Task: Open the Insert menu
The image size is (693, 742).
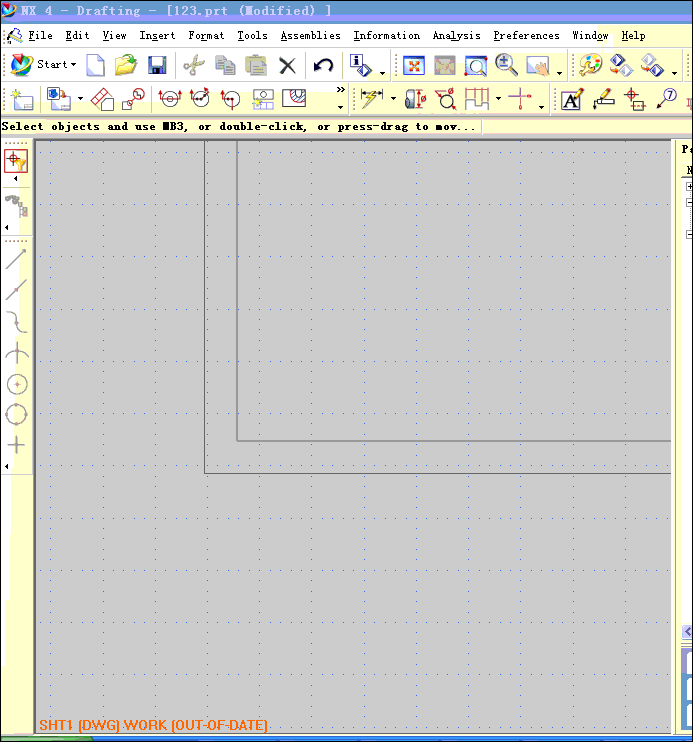Action: click(x=157, y=35)
